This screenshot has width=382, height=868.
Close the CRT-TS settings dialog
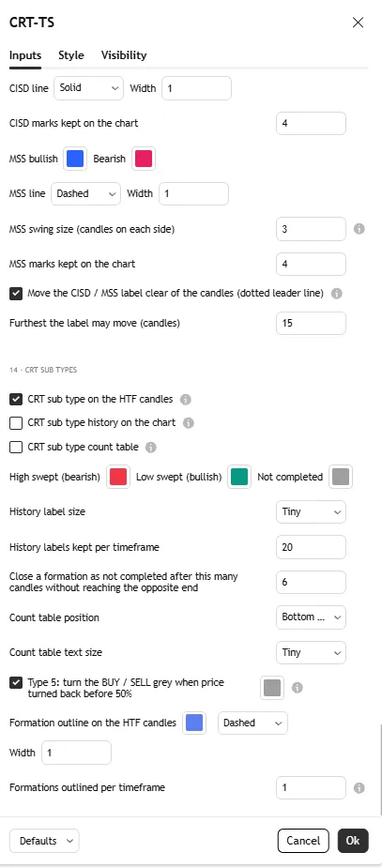[x=359, y=23]
